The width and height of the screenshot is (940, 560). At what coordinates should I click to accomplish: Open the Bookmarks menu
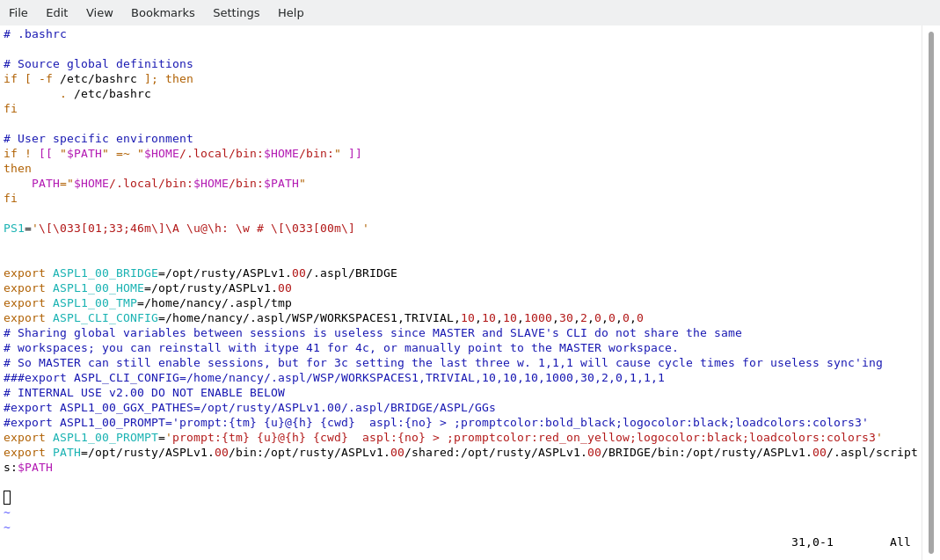(x=163, y=12)
